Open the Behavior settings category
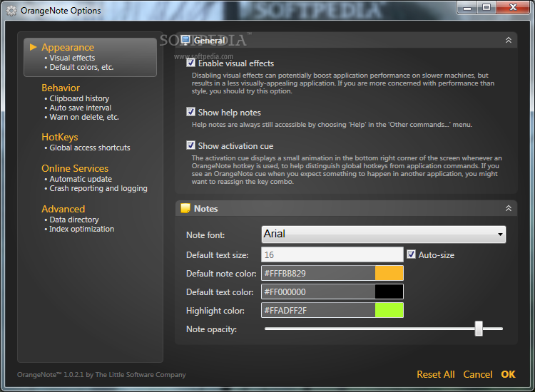535x392 pixels. coord(61,88)
